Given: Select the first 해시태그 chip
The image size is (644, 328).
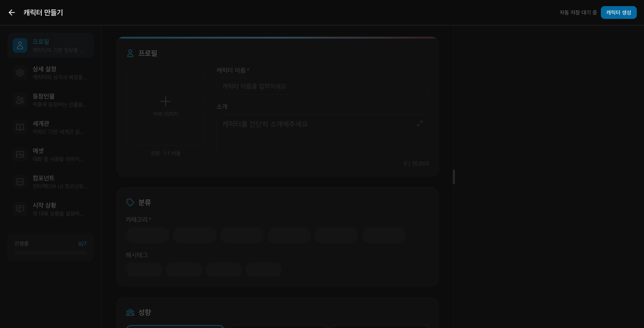Looking at the screenshot, I should [144, 270].
